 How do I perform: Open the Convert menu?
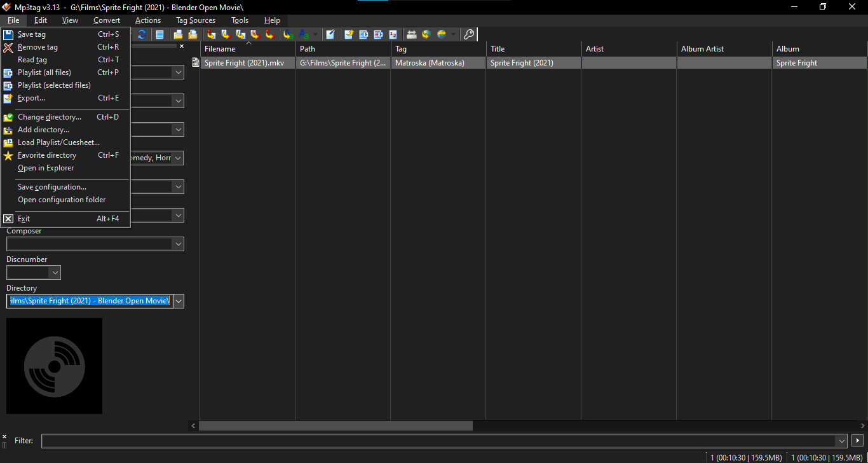click(x=107, y=20)
